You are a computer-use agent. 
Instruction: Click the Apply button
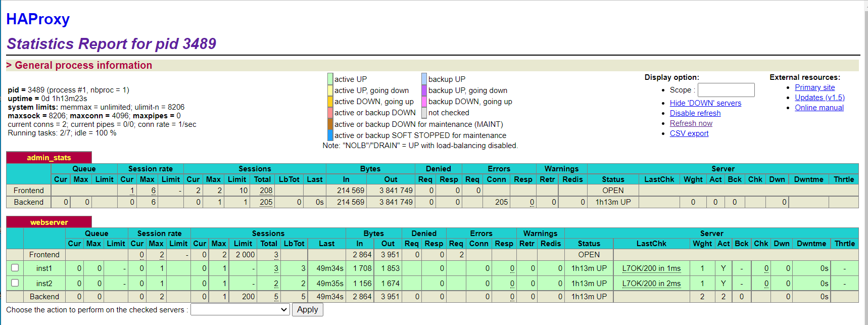point(307,310)
